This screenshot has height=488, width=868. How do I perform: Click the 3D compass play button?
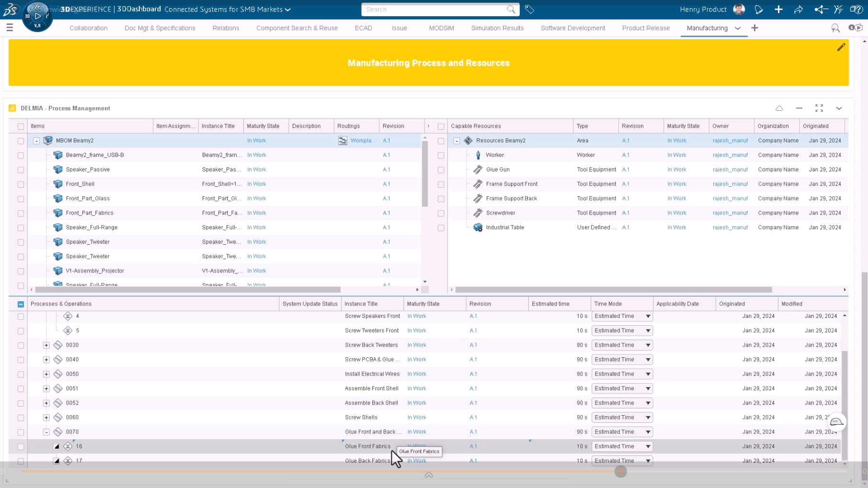pyautogui.click(x=37, y=16)
